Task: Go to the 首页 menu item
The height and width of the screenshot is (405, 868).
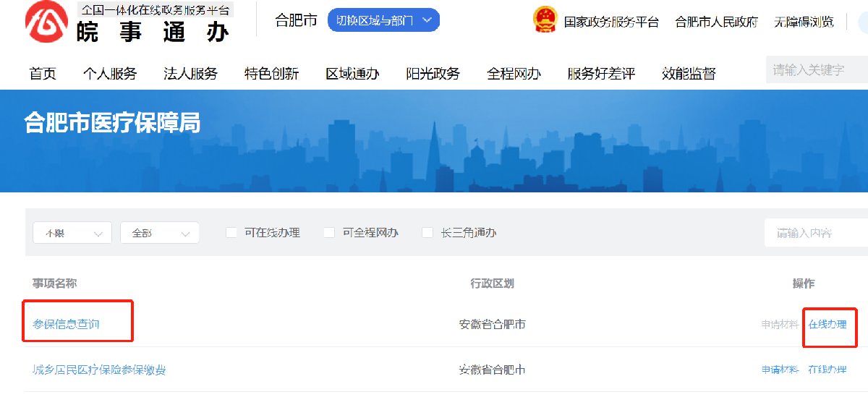Action: click(43, 73)
